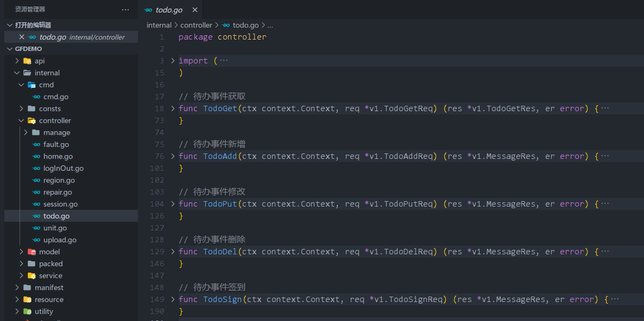Click the cmd folder icon

point(31,85)
